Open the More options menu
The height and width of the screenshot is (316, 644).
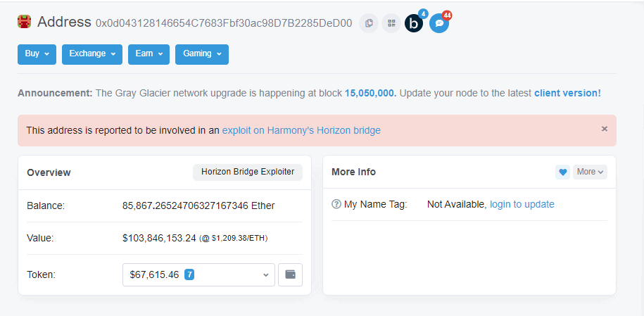point(590,172)
